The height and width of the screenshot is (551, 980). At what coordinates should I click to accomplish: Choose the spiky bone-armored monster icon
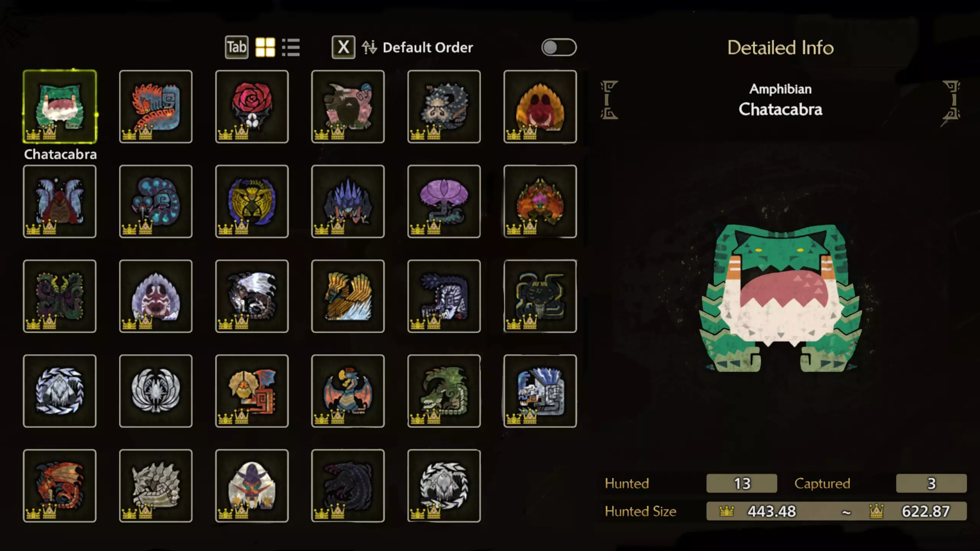(156, 486)
